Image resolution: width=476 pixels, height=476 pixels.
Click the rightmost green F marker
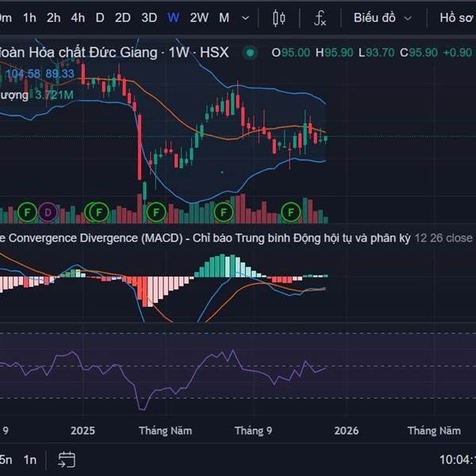[x=292, y=212]
